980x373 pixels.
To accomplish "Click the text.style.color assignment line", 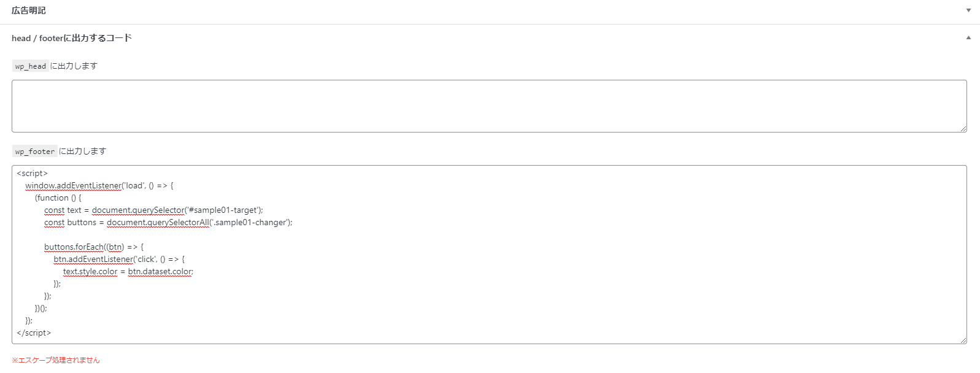I will pyautogui.click(x=90, y=271).
